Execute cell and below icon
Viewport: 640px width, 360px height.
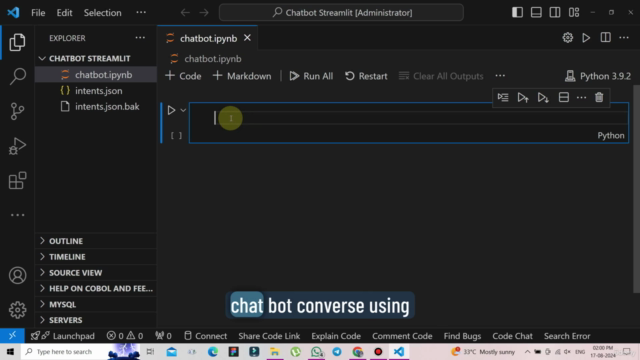(x=543, y=98)
